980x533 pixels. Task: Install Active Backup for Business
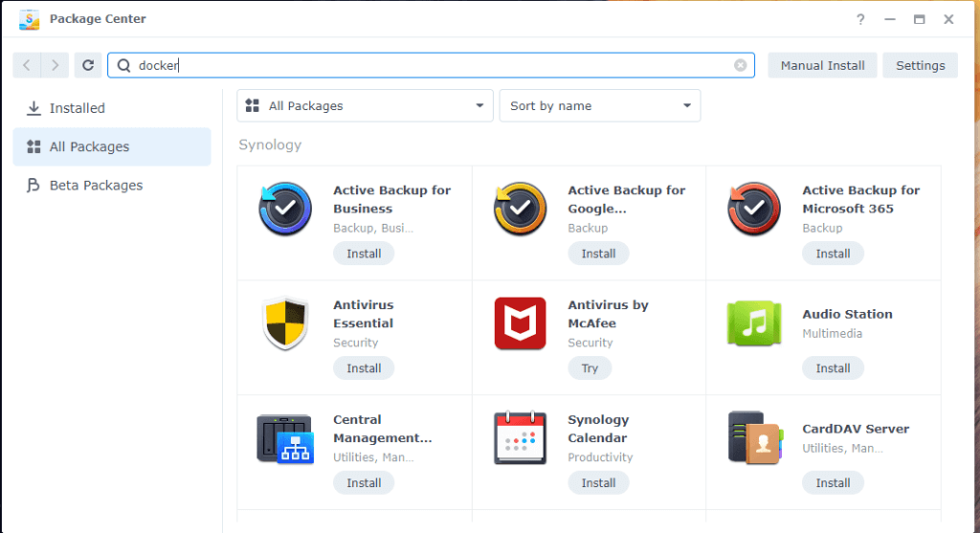364,254
